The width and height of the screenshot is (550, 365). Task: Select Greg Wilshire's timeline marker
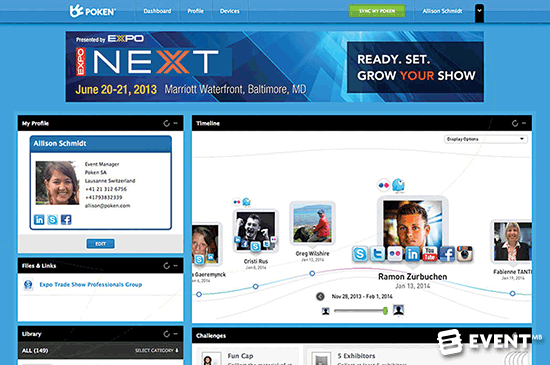[x=312, y=273]
